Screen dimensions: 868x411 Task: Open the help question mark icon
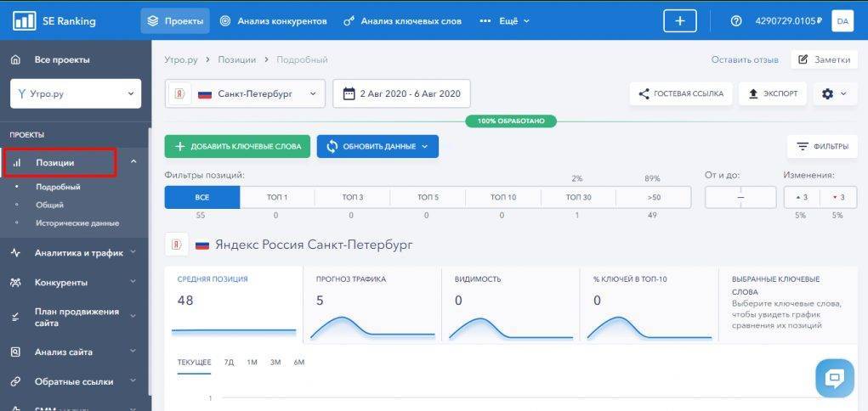[736, 21]
